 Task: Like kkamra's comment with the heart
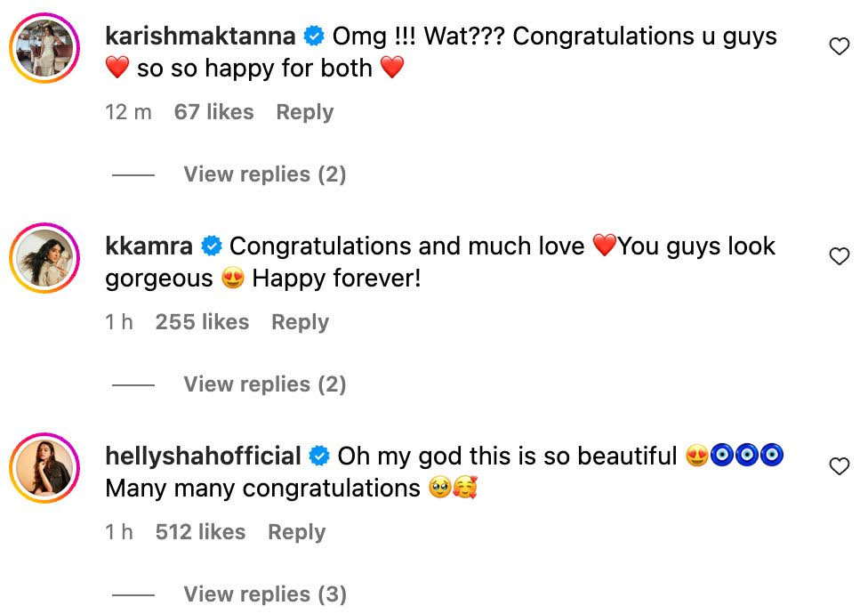tap(839, 257)
